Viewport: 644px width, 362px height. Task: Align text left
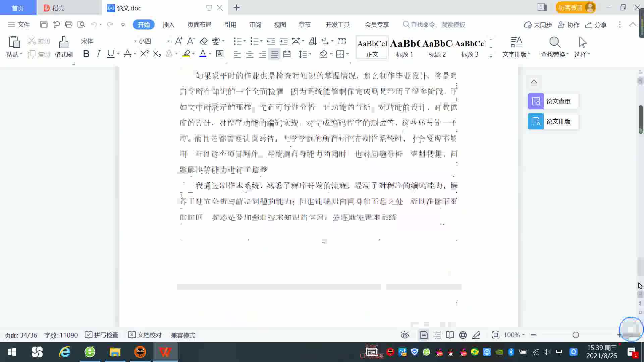(x=237, y=54)
